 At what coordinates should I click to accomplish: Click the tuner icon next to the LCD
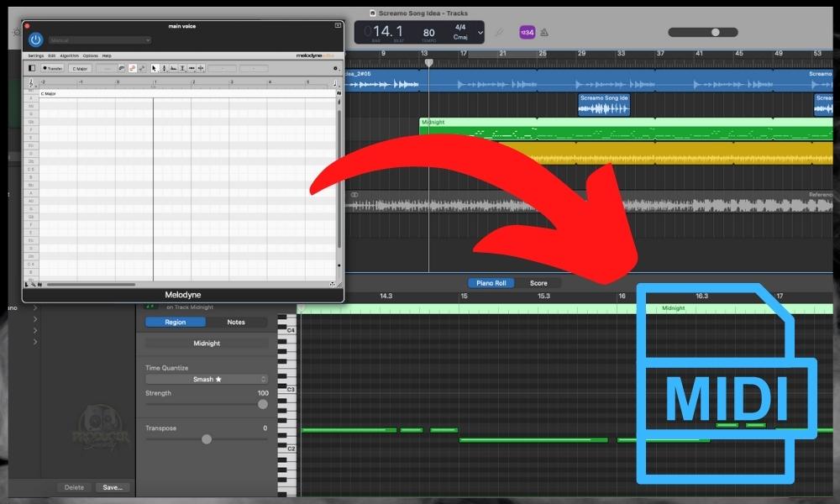pyautogui.click(x=499, y=33)
